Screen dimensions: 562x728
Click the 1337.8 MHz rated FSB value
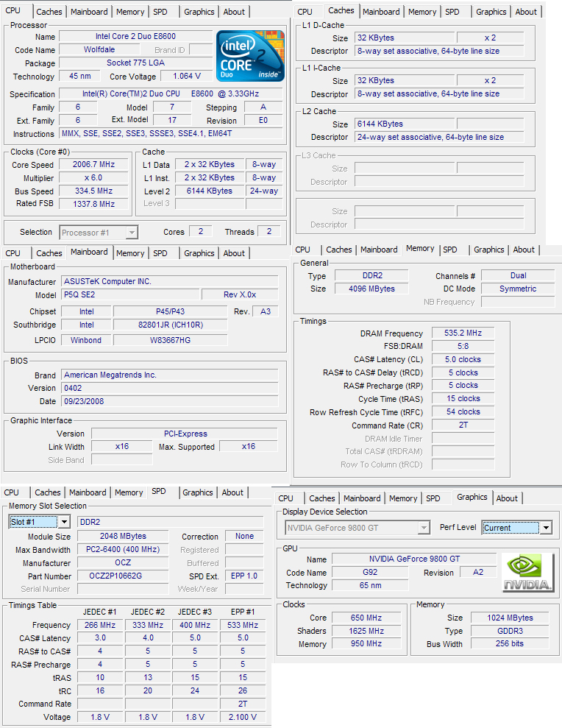coord(93,204)
